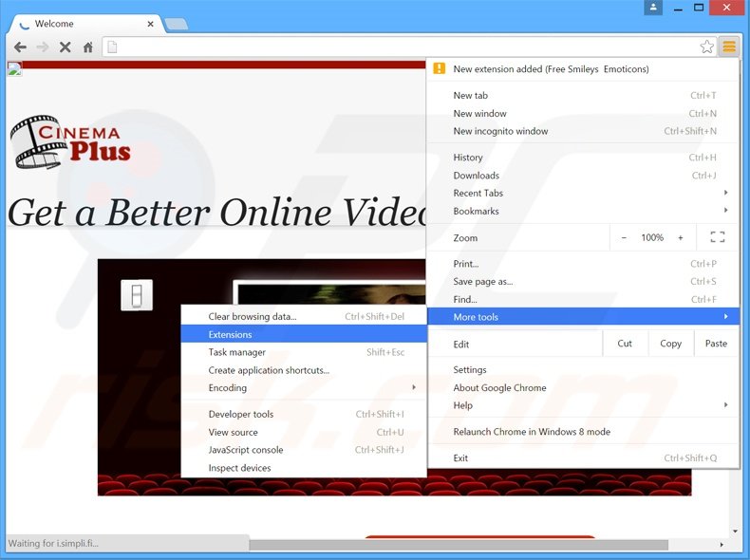750x560 pixels.
Task: Click the Get a Better Online Video heading
Action: 217,212
